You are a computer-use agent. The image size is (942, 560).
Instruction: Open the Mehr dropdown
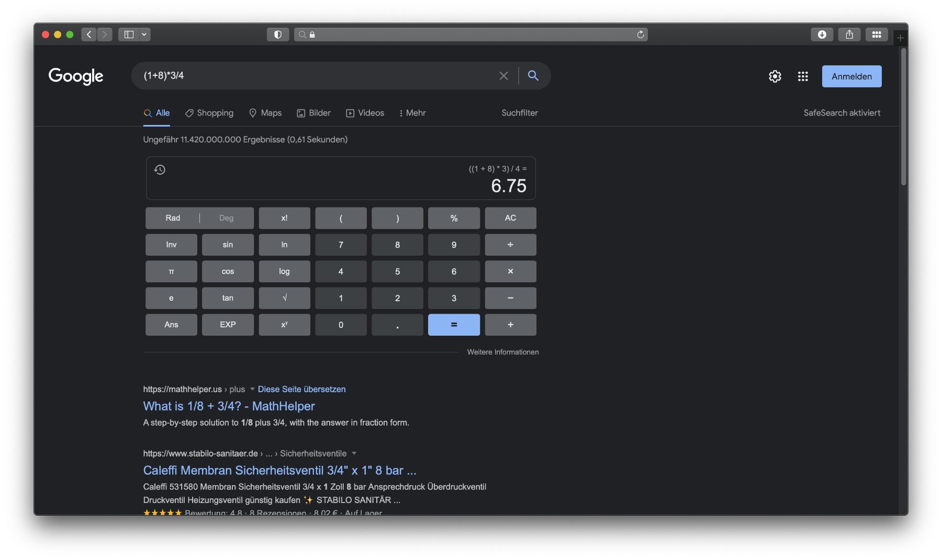(412, 113)
